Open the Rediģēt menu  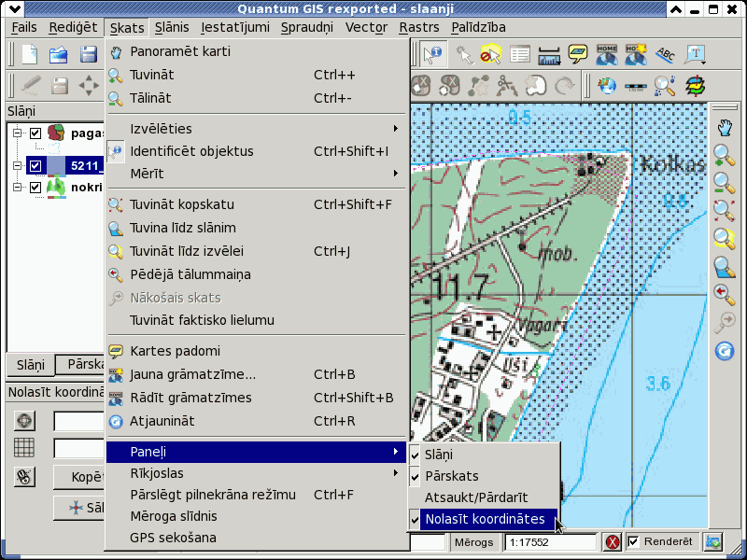click(x=73, y=28)
